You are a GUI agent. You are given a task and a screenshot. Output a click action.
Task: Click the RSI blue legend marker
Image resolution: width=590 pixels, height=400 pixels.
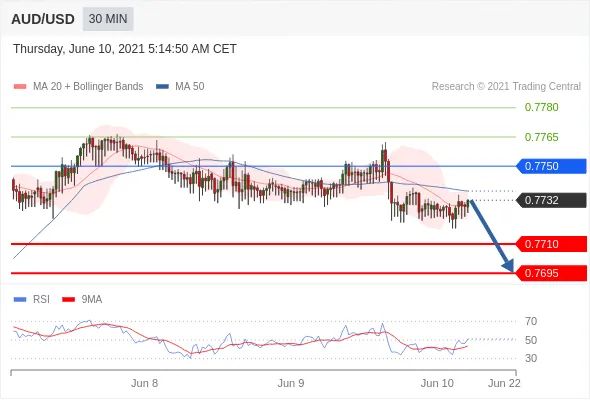[20, 300]
